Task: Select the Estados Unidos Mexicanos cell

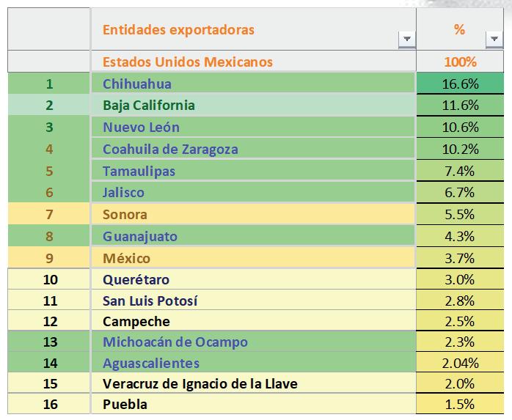Action: click(x=254, y=62)
